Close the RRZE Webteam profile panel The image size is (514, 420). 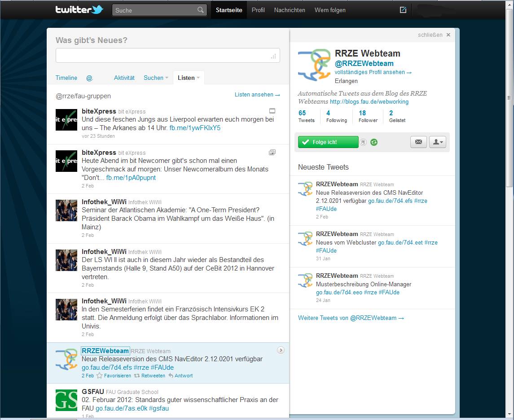(448, 35)
